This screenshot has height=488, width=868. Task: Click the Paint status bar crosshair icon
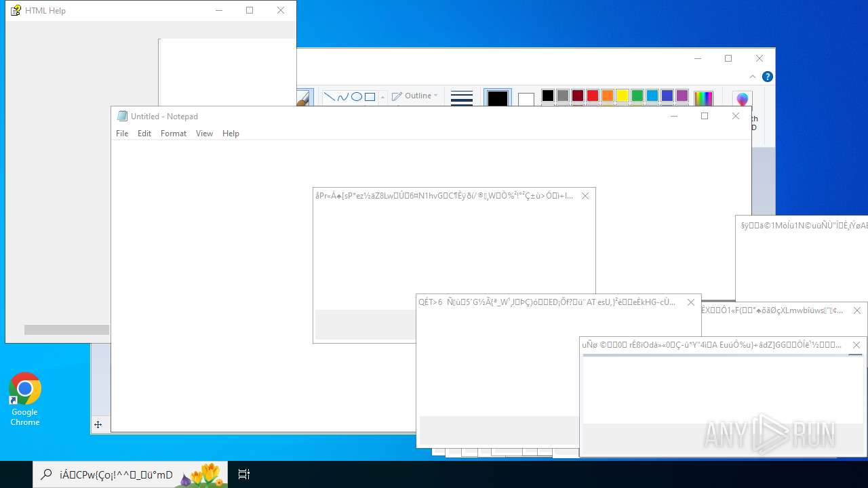click(x=98, y=425)
